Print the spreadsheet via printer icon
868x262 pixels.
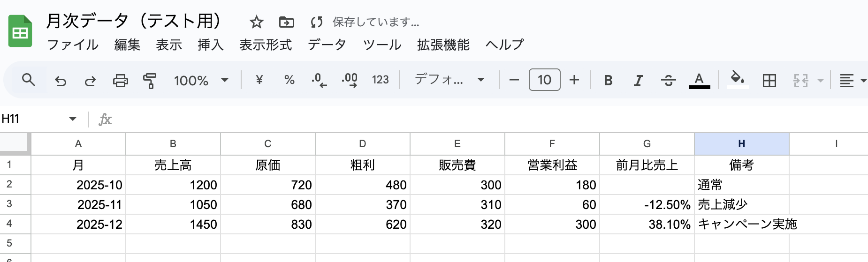click(120, 81)
